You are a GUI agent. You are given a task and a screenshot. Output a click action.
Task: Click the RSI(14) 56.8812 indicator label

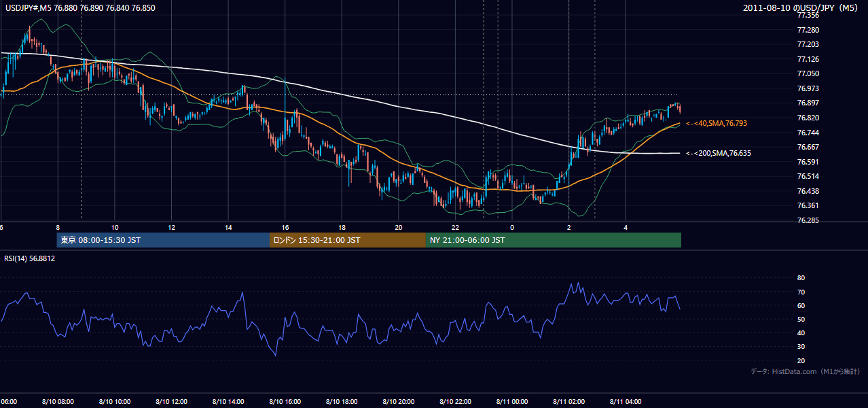[29, 258]
